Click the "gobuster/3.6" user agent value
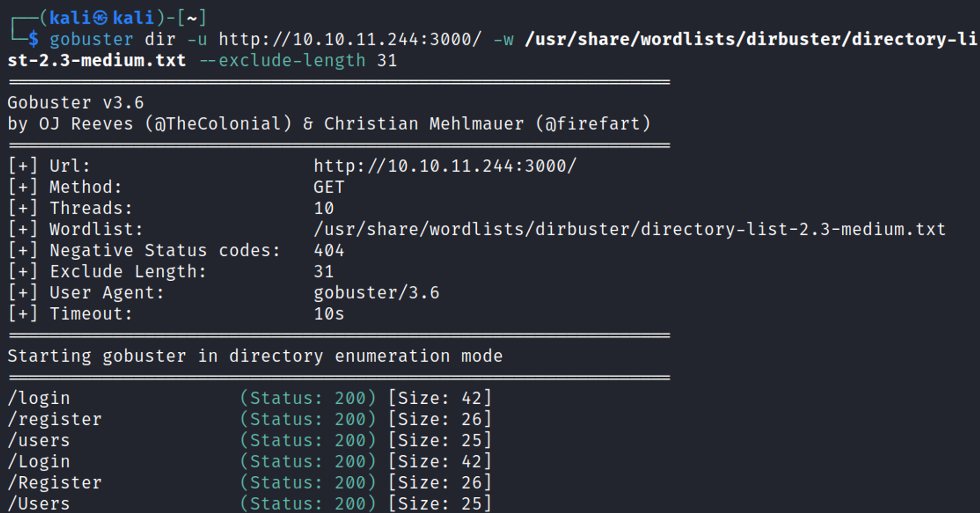This screenshot has height=513, width=980. [x=376, y=293]
